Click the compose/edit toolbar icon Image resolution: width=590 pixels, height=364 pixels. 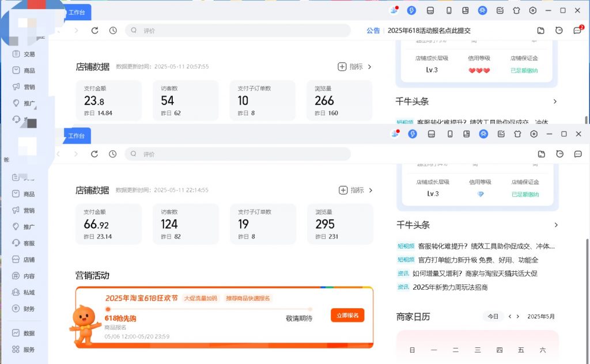coord(500,134)
